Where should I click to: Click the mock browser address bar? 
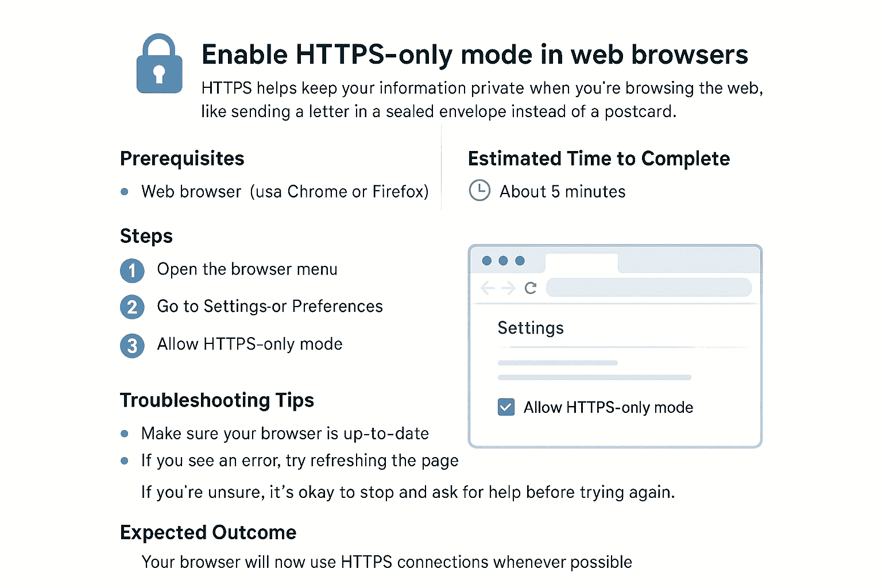click(648, 287)
